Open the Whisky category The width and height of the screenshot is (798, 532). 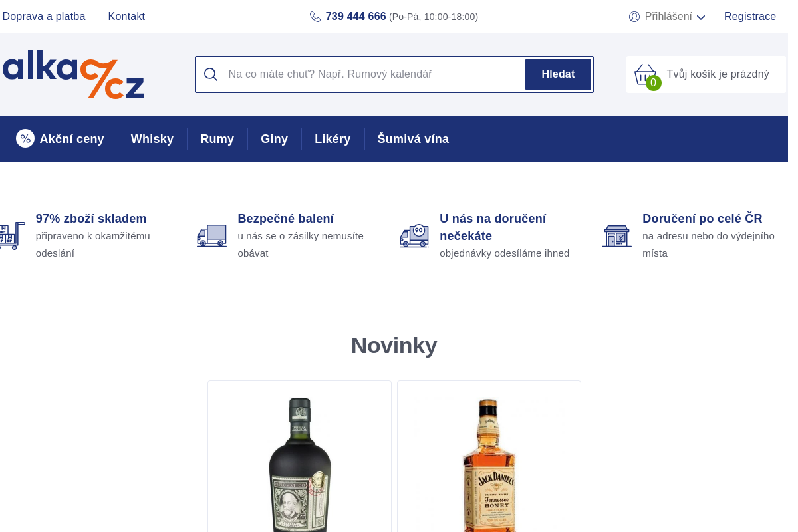click(x=152, y=139)
